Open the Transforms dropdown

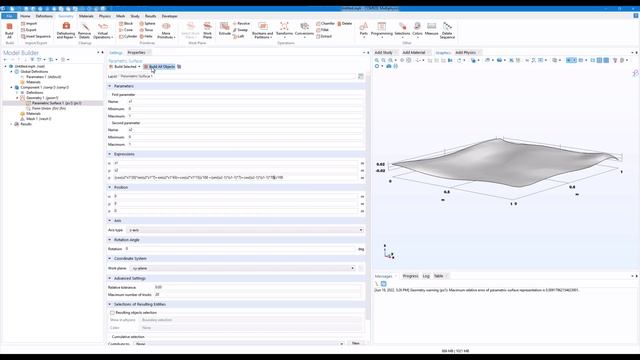pos(284,31)
